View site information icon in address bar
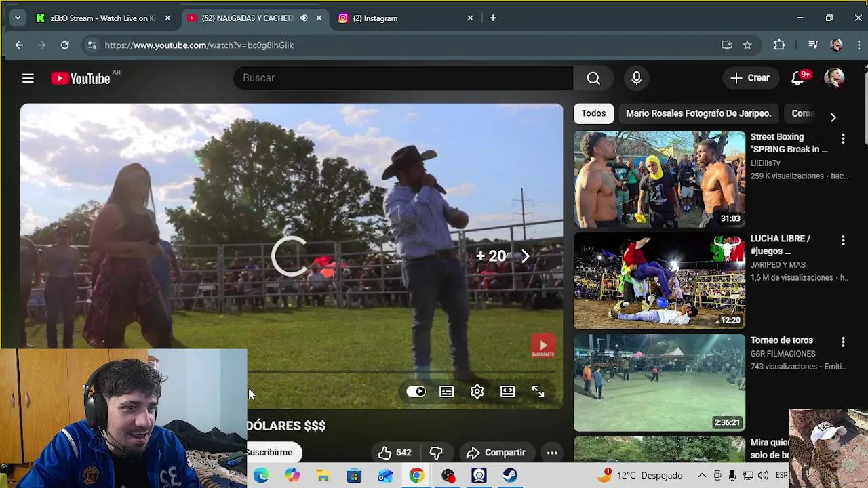The height and width of the screenshot is (488, 868). pyautogui.click(x=92, y=45)
